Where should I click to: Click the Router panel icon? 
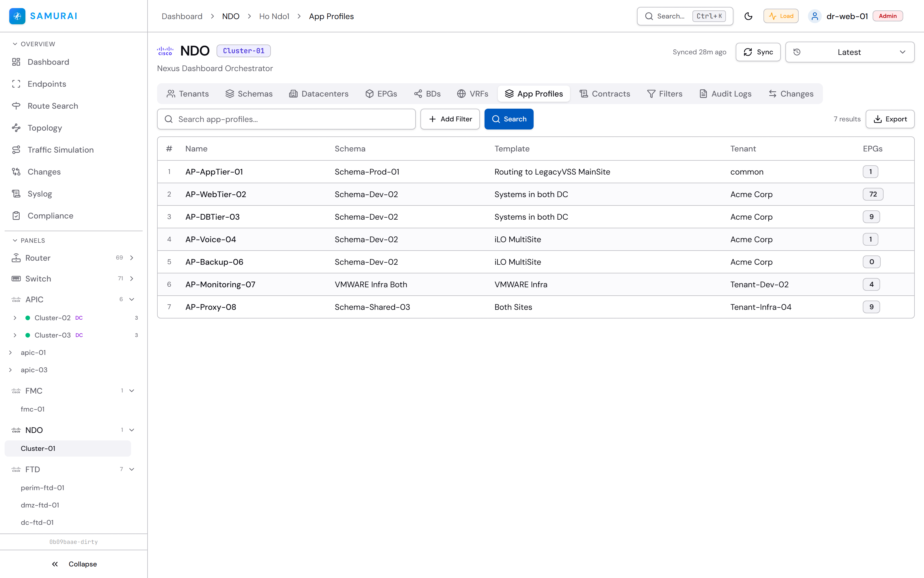[x=16, y=258]
